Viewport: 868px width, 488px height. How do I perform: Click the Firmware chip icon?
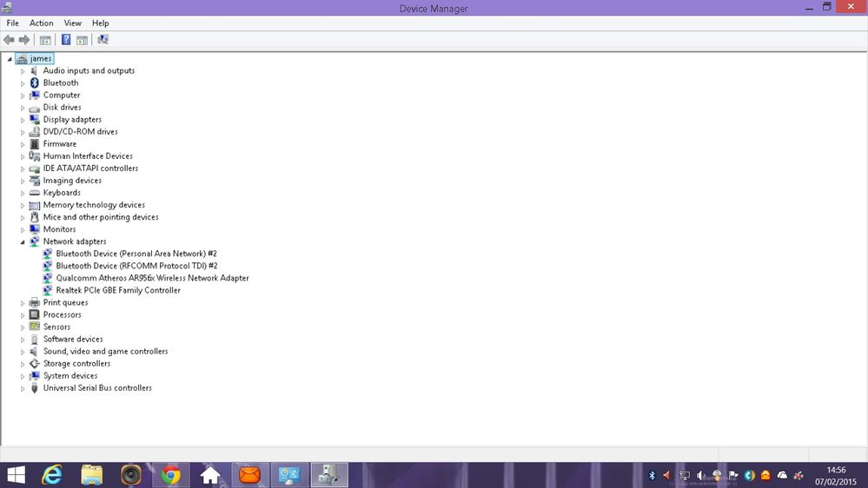click(x=35, y=144)
